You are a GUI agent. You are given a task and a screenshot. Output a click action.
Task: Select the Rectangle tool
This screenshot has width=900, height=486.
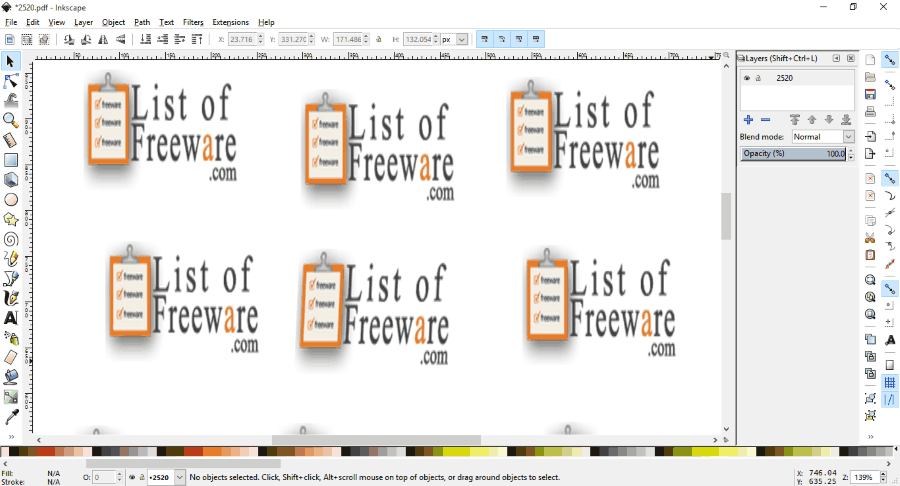(x=10, y=160)
